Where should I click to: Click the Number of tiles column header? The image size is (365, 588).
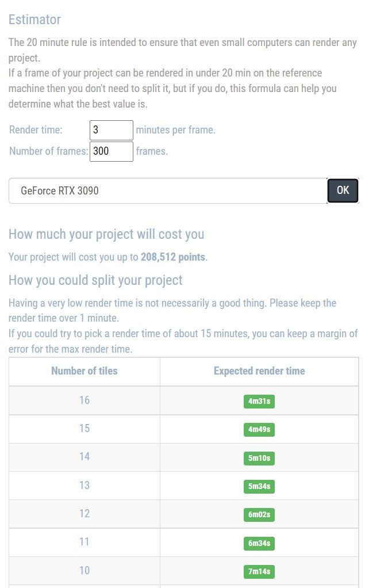click(x=84, y=371)
